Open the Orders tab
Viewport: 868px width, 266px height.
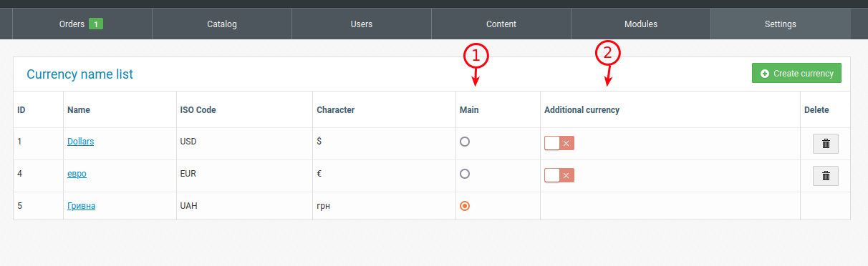(82, 24)
